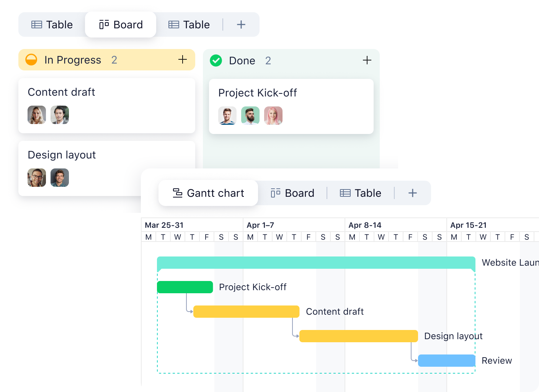Click the green checkmark on the Done column
The height and width of the screenshot is (392, 539).
(216, 60)
